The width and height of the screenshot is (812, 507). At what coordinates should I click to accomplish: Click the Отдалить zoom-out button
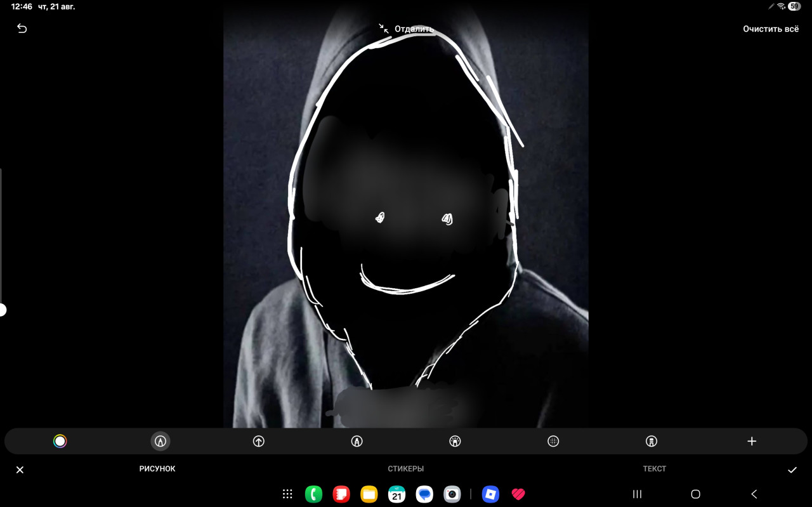click(x=406, y=29)
